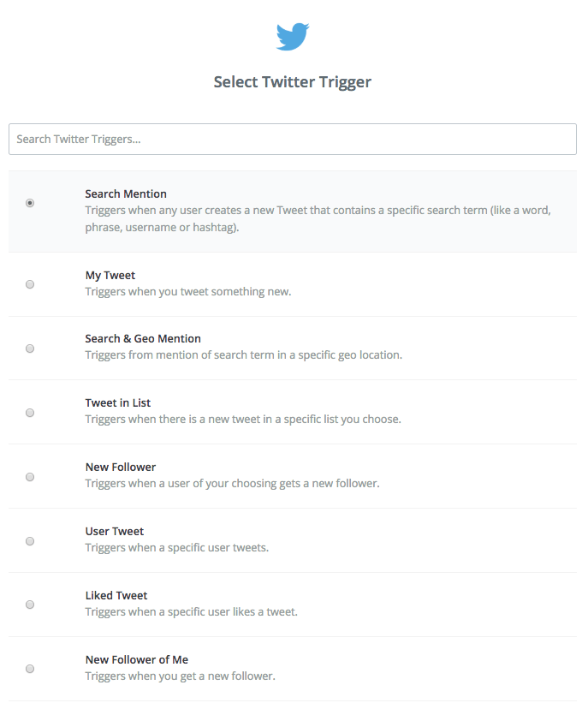This screenshot has height=709, width=588.
Task: Select the Tweet in List radio button
Action: pos(30,413)
